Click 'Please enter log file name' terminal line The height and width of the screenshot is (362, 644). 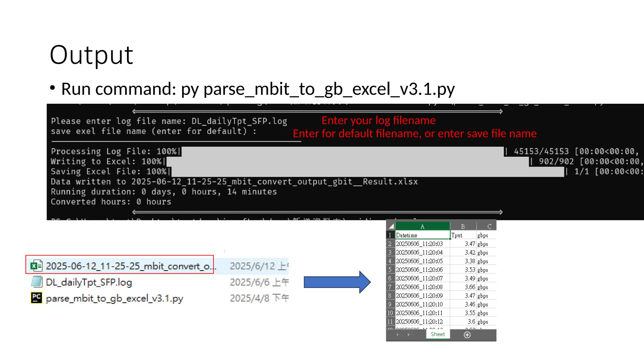[x=169, y=121]
